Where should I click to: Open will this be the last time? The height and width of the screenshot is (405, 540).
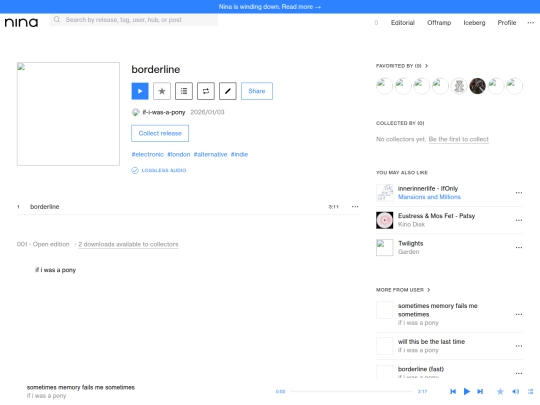[431, 342]
